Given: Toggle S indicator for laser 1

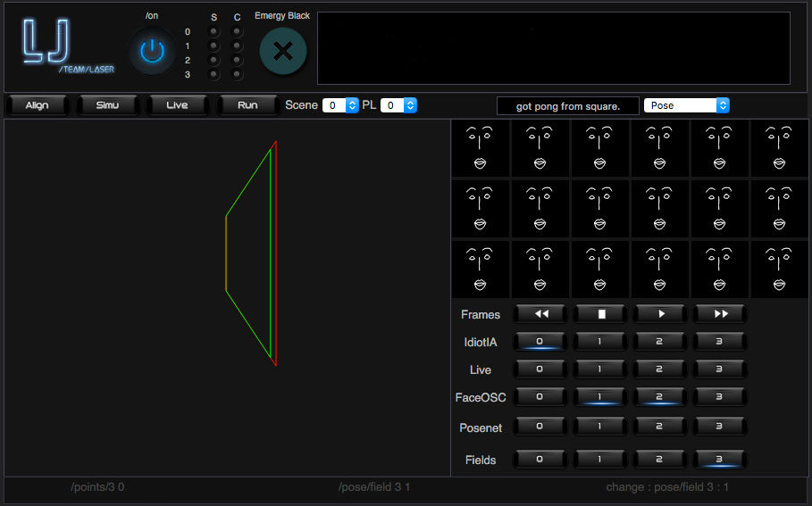Looking at the screenshot, I should pyautogui.click(x=213, y=46).
